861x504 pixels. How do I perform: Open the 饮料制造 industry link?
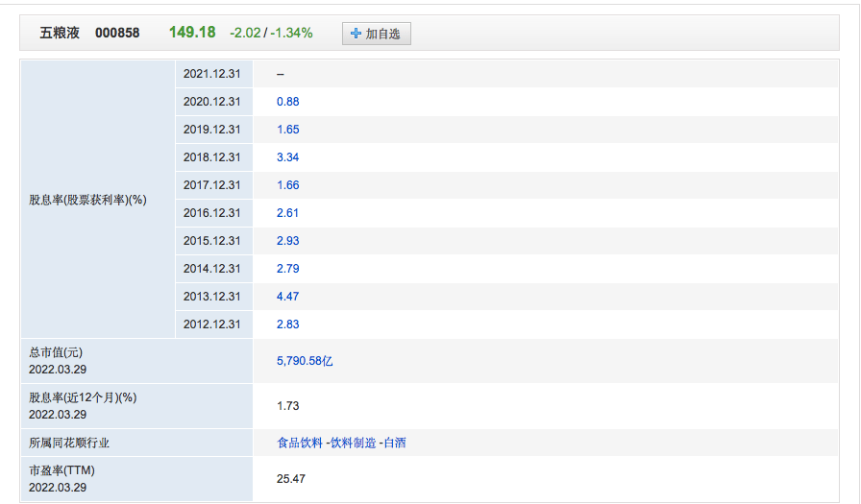coord(353,443)
